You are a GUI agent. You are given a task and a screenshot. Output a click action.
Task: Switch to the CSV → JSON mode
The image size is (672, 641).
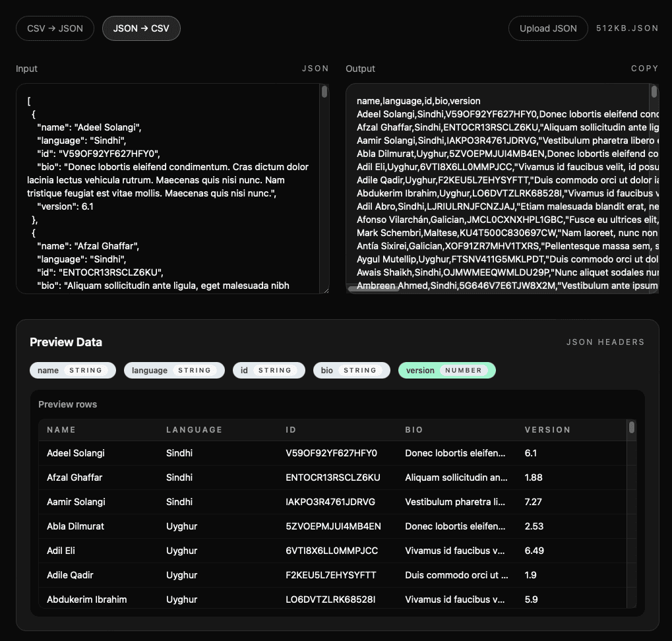pyautogui.click(x=55, y=28)
